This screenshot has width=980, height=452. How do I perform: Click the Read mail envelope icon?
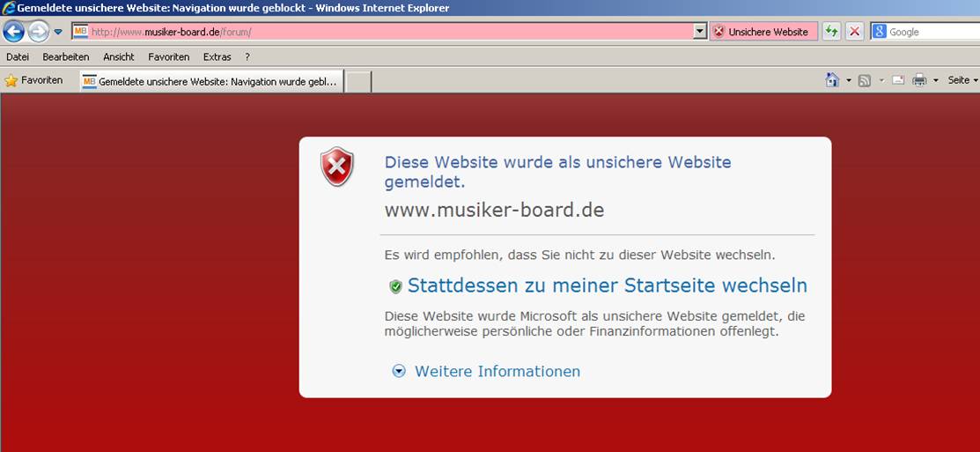(x=898, y=80)
